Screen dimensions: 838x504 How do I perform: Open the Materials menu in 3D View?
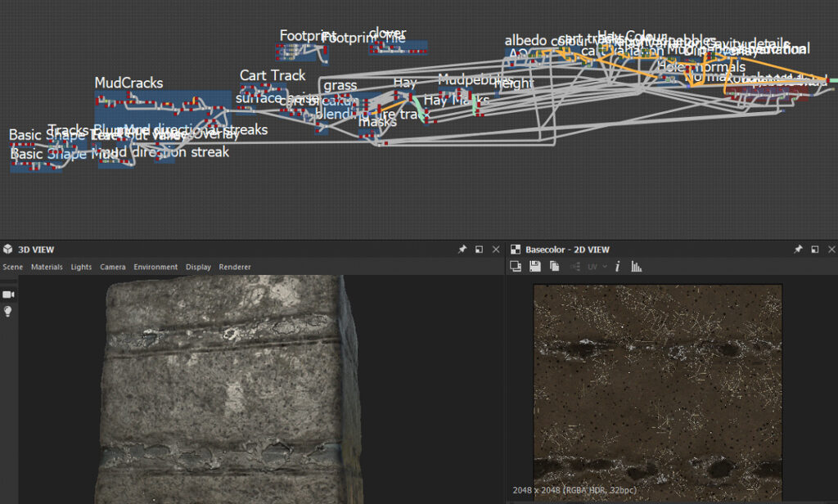pyautogui.click(x=47, y=267)
